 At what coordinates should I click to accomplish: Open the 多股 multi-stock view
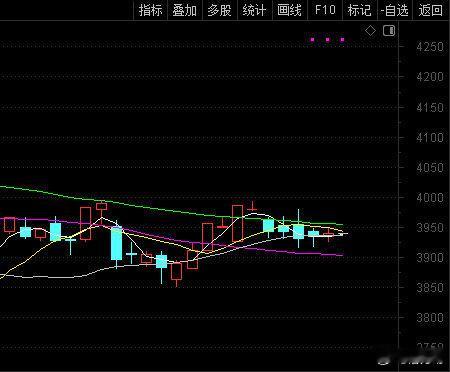point(220,10)
